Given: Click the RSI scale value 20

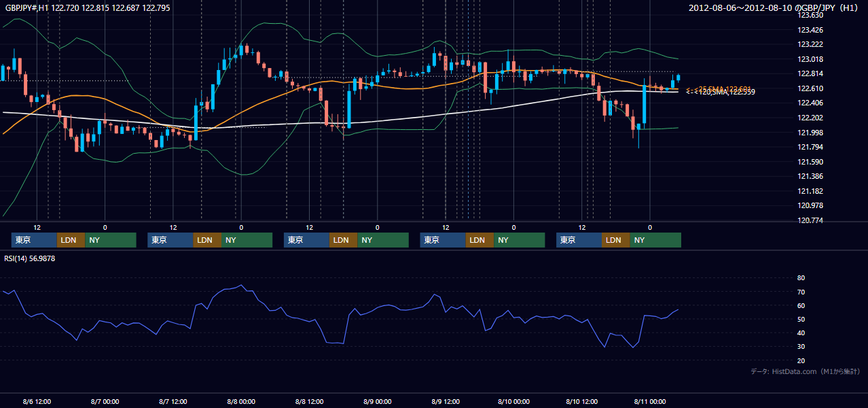Looking at the screenshot, I should (x=801, y=361).
